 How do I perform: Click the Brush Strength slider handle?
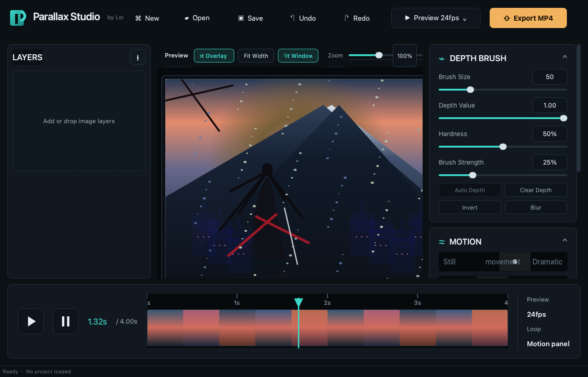point(473,175)
